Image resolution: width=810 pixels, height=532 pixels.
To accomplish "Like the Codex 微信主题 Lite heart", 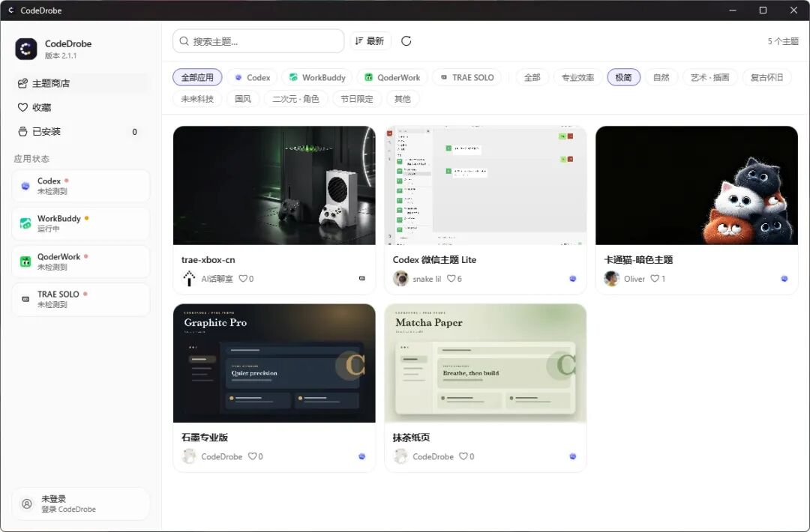I will (451, 279).
